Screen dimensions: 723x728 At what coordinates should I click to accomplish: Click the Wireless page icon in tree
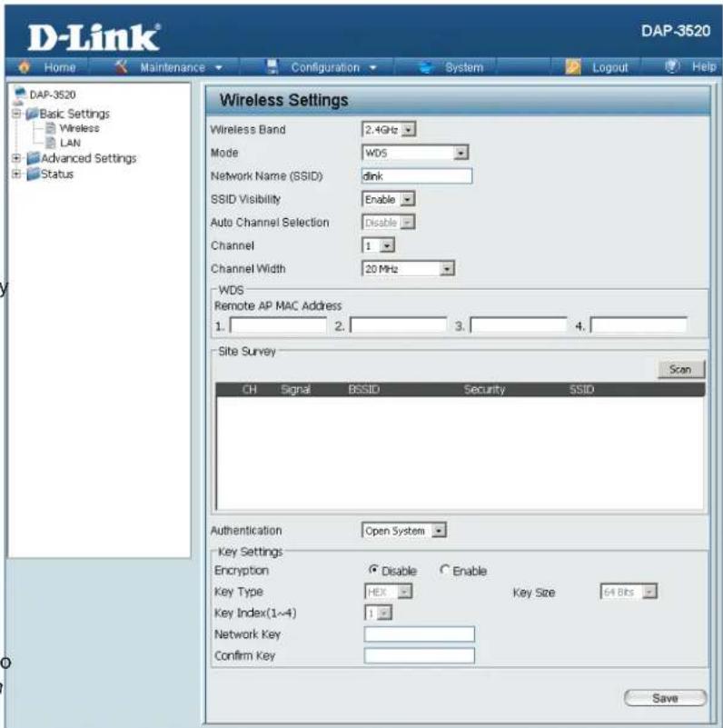(x=51, y=128)
